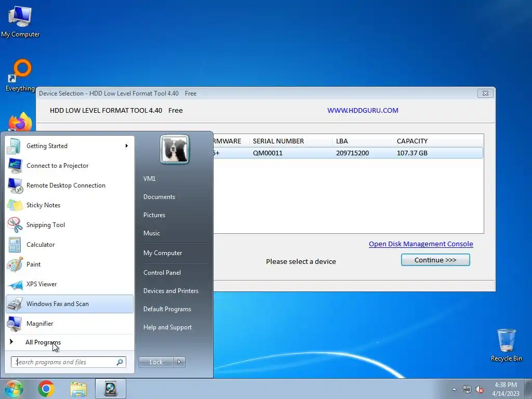
Task: Open Getting Started from Start menu
Action: tap(70, 146)
